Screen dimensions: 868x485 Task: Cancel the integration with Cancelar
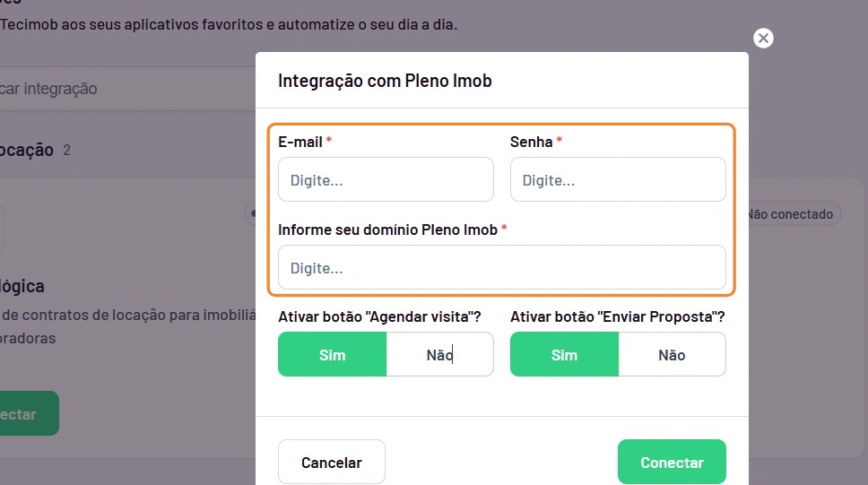coord(332,462)
